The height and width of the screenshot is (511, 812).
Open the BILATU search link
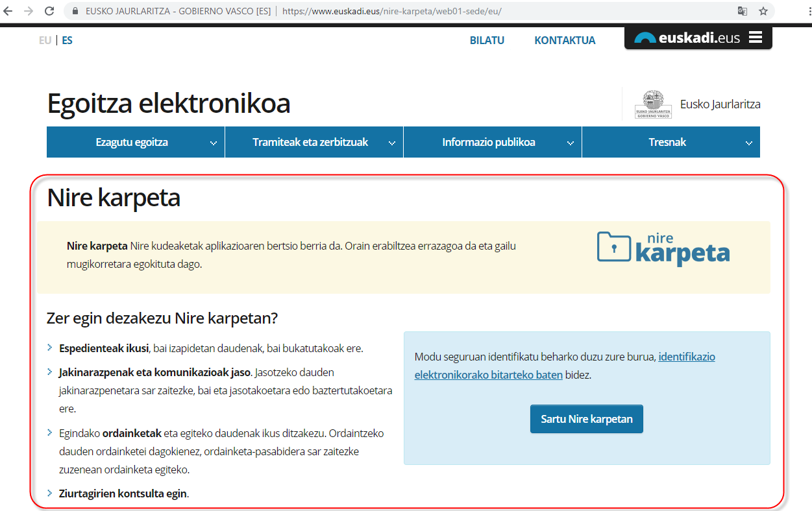pos(487,40)
